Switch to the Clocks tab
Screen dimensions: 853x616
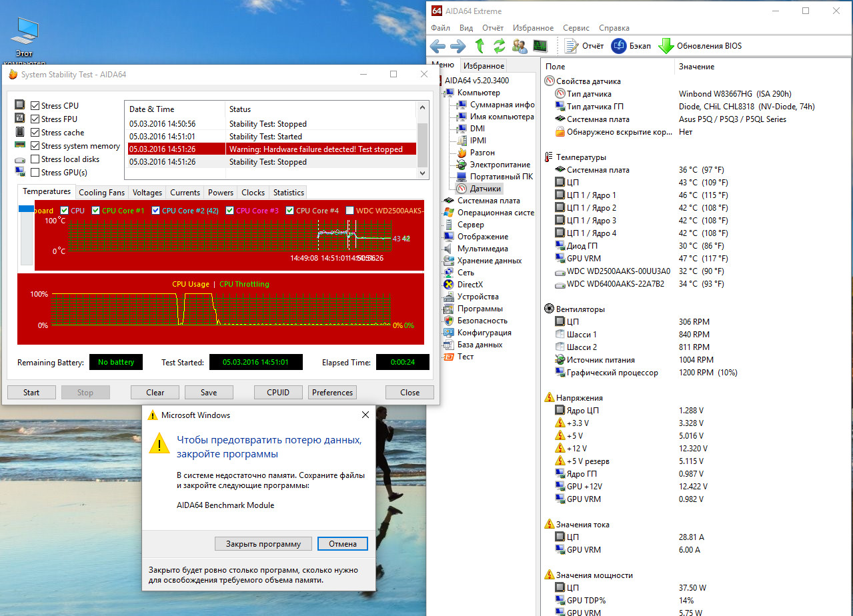tap(253, 193)
